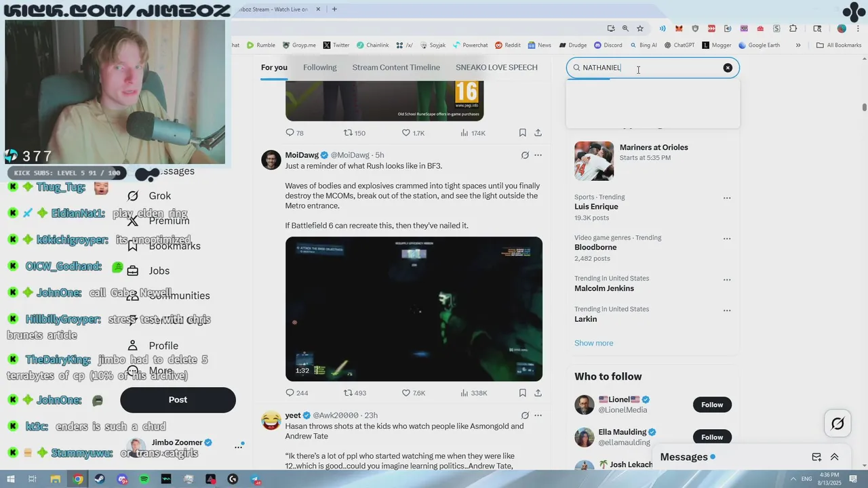Repost the post with 150 reposts
Screen dimensions: 868x488
pyautogui.click(x=355, y=133)
